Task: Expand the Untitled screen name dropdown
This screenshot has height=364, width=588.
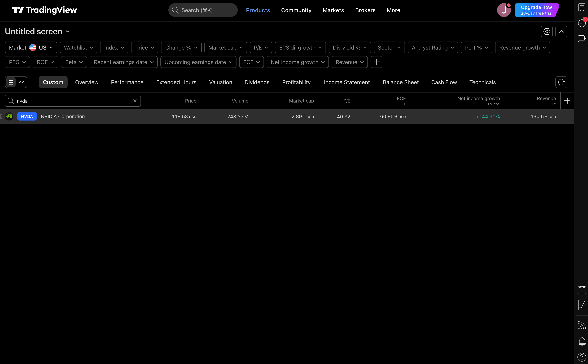Action: pos(37,32)
